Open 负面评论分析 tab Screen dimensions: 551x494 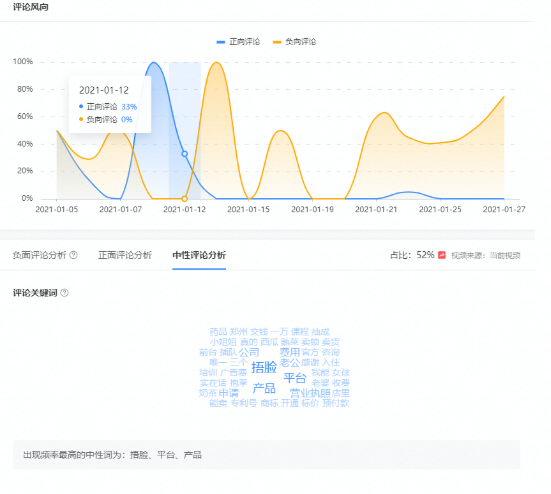(39, 255)
